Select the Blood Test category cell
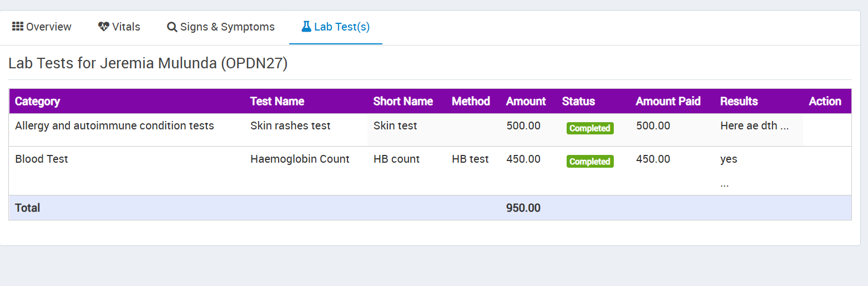The image size is (868, 286). (x=42, y=159)
